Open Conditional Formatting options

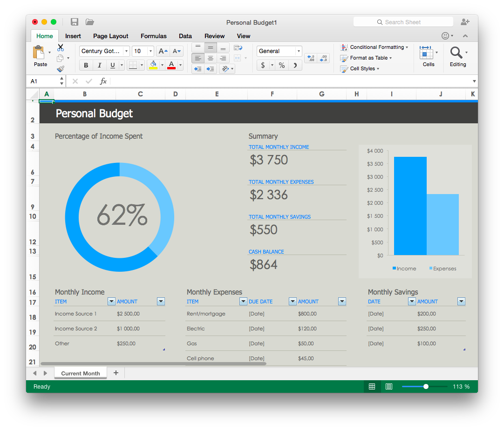(375, 47)
